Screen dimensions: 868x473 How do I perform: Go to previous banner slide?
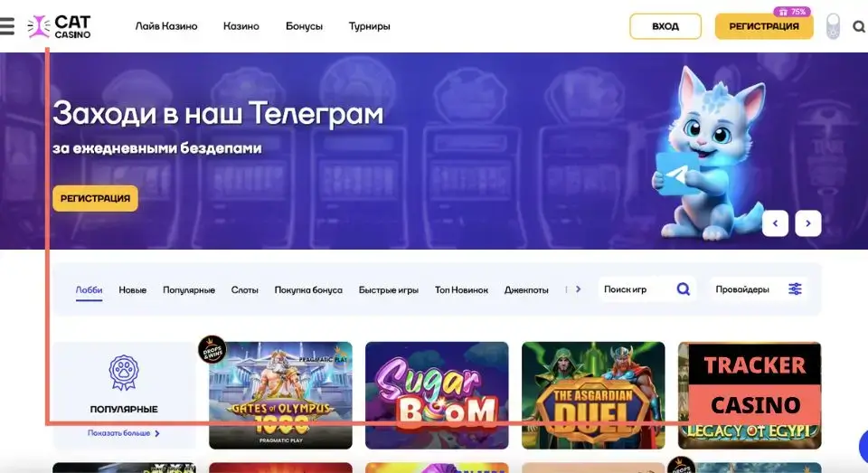[775, 223]
